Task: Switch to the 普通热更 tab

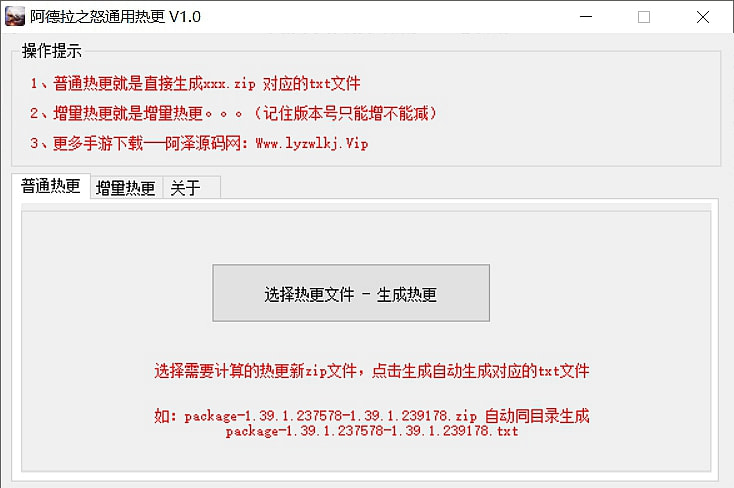Action: point(51,186)
